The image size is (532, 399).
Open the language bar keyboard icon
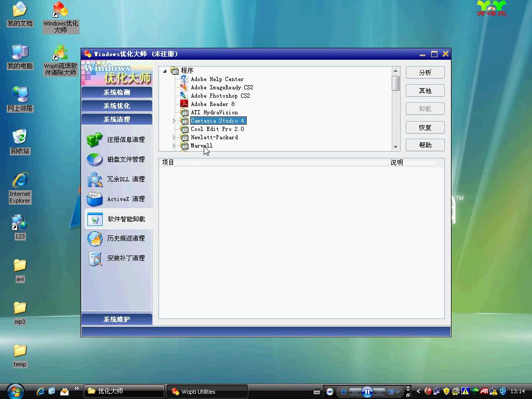[x=317, y=392]
